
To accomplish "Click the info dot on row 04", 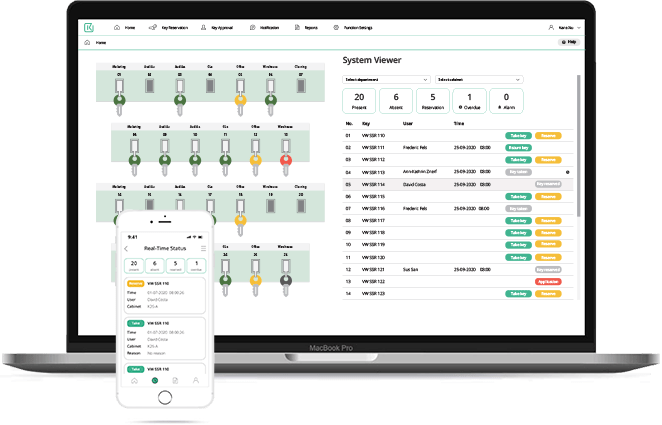I will pyautogui.click(x=567, y=172).
